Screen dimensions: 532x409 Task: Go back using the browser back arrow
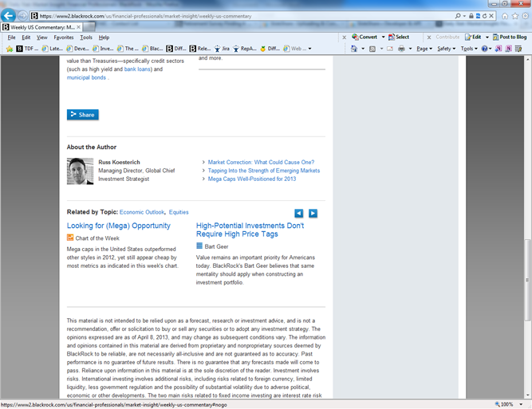click(8, 16)
